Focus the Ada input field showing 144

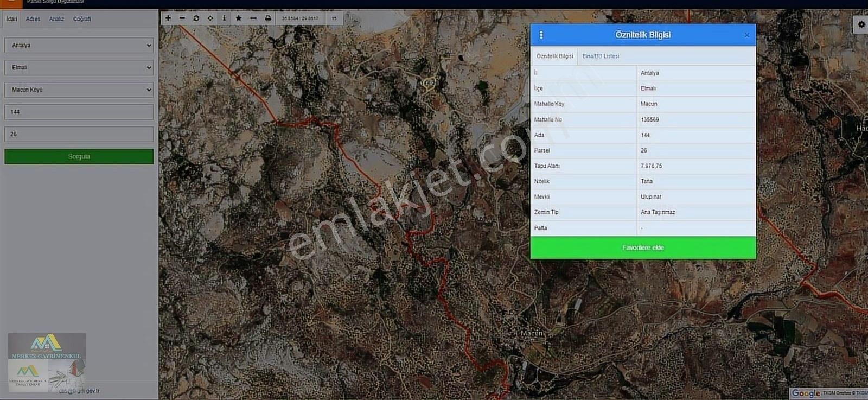(x=79, y=112)
